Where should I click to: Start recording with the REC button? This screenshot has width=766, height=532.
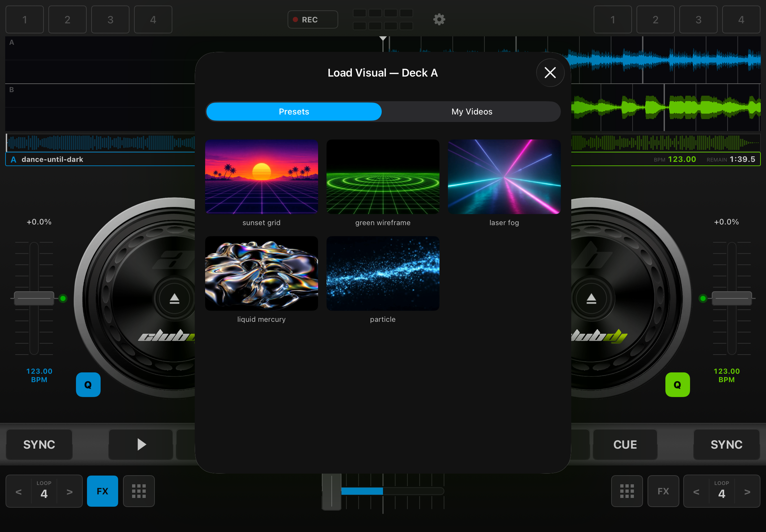[313, 20]
